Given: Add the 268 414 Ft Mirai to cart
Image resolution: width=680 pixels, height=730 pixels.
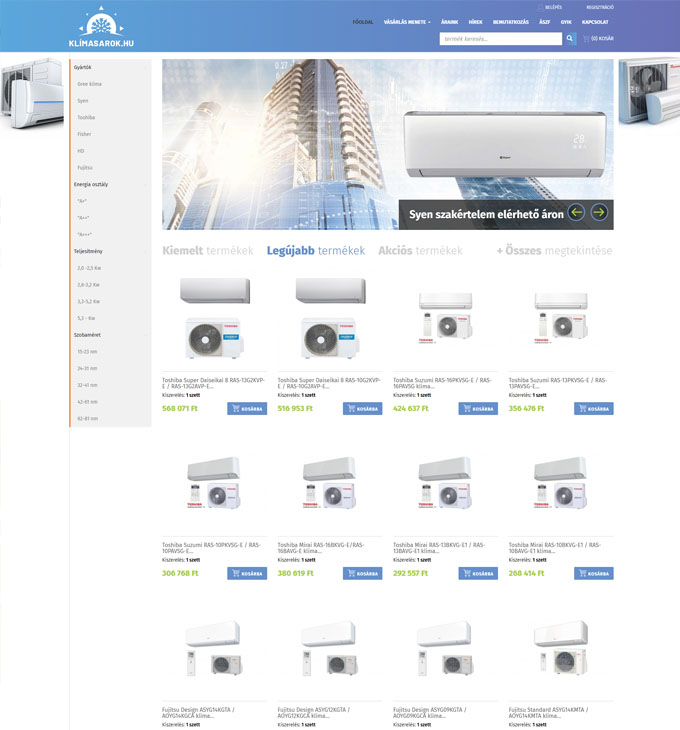Looking at the screenshot, I should pyautogui.click(x=593, y=573).
